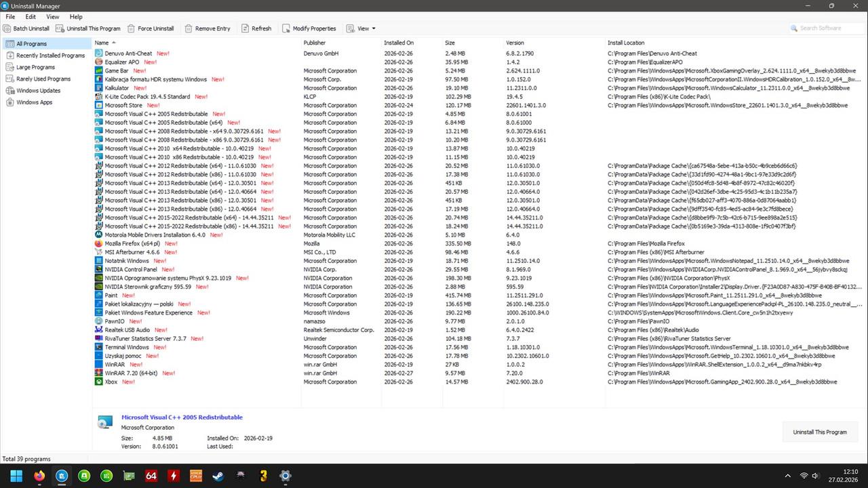Sort by the Install Location column header
This screenshot has height=488, width=868.
(736, 43)
